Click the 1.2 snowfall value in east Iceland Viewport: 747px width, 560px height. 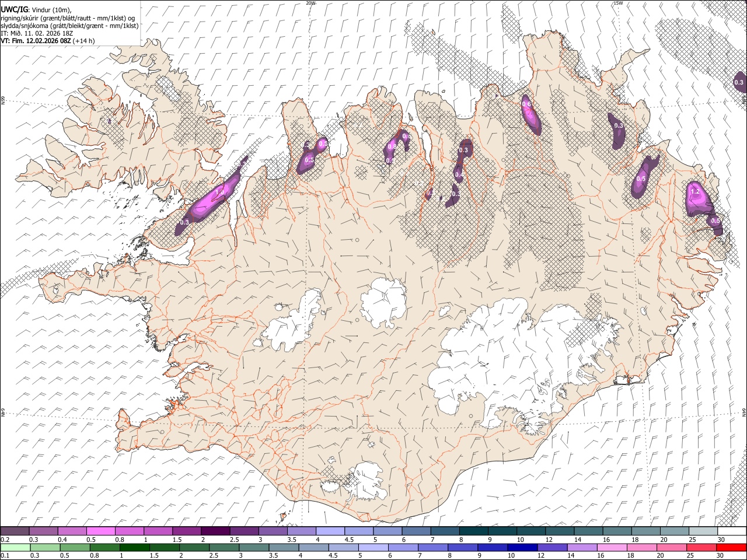coord(695,191)
